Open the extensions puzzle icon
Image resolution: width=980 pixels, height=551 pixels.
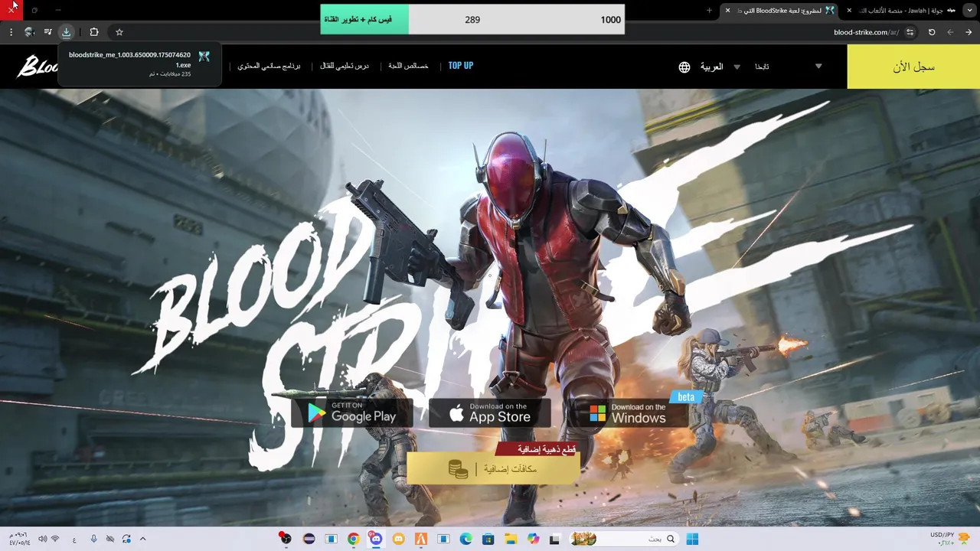[94, 32]
